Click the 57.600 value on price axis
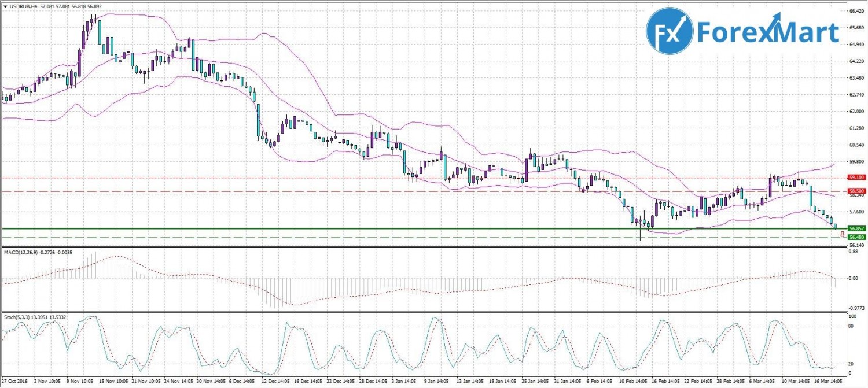The width and height of the screenshot is (868, 388). tap(856, 212)
